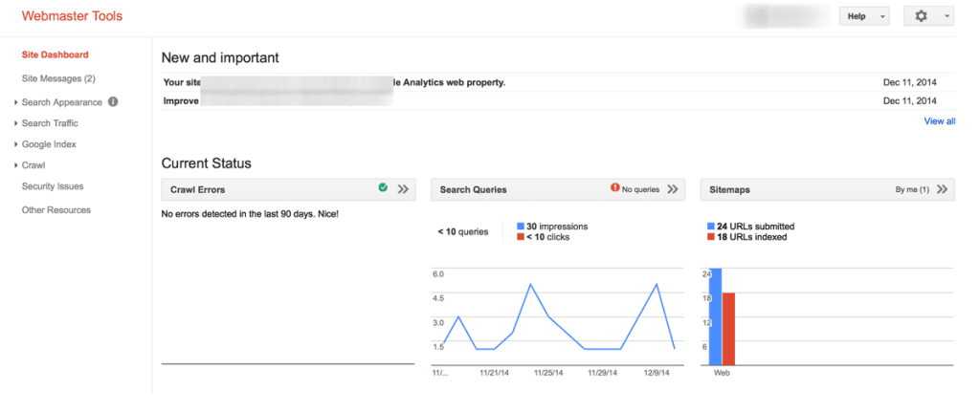Click the Webmaster Tools logo text

[72, 16]
